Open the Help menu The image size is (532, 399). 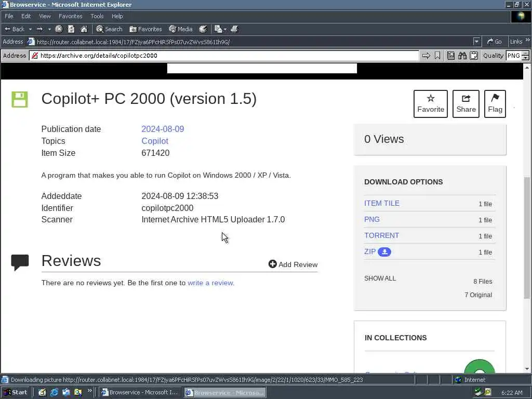117,16
